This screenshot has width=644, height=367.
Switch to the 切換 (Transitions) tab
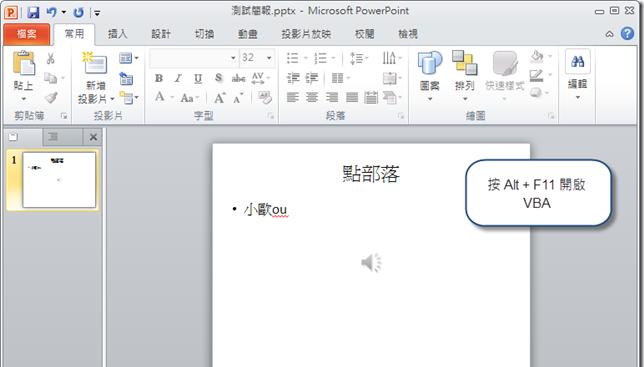click(204, 34)
